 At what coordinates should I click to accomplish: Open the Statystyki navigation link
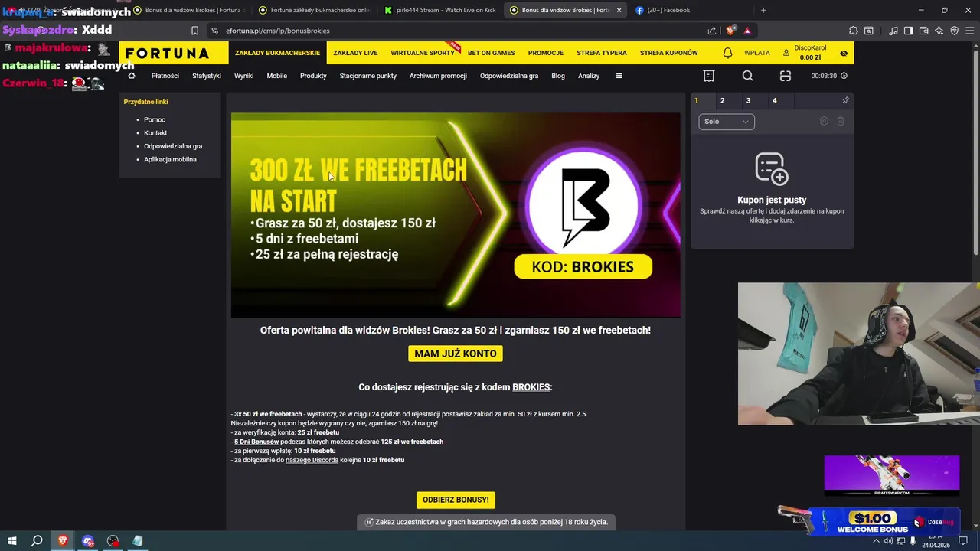(x=207, y=76)
